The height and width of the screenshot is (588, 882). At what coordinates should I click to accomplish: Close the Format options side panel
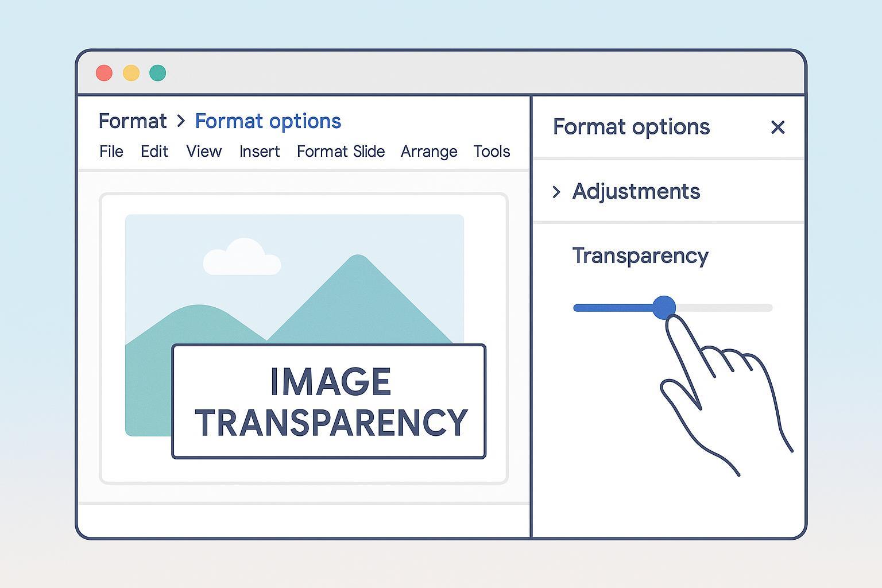click(x=777, y=127)
